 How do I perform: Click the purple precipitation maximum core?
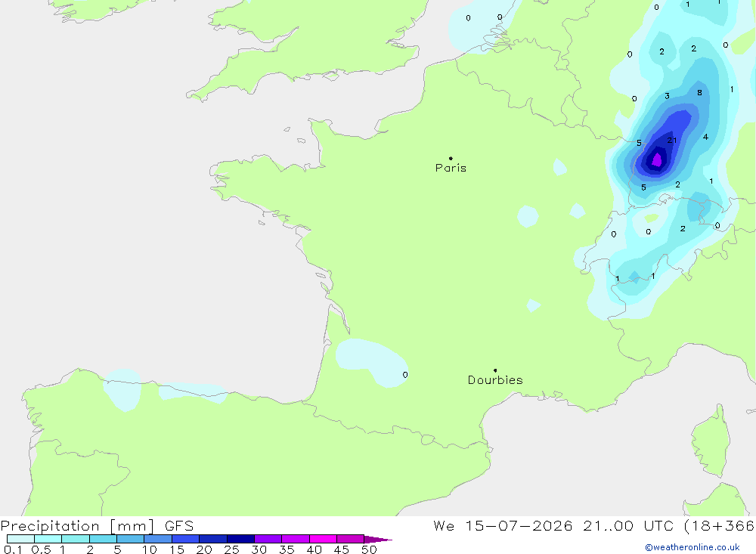pyautogui.click(x=657, y=159)
